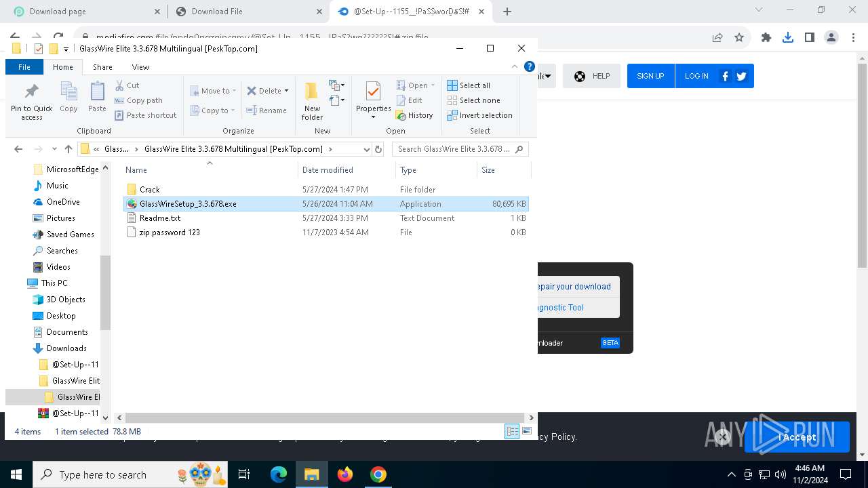Select Documents in navigation pane
868x488 pixels.
(67, 332)
